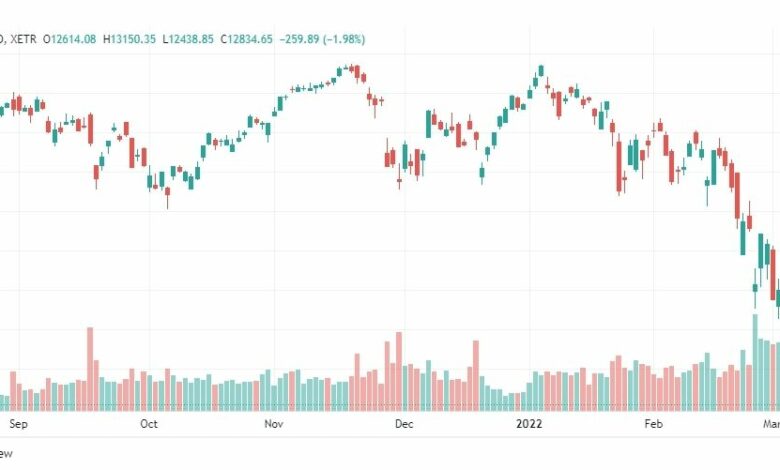Click the peak green candle in early January
Image resolution: width=780 pixels, height=470 pixels.
point(541,70)
